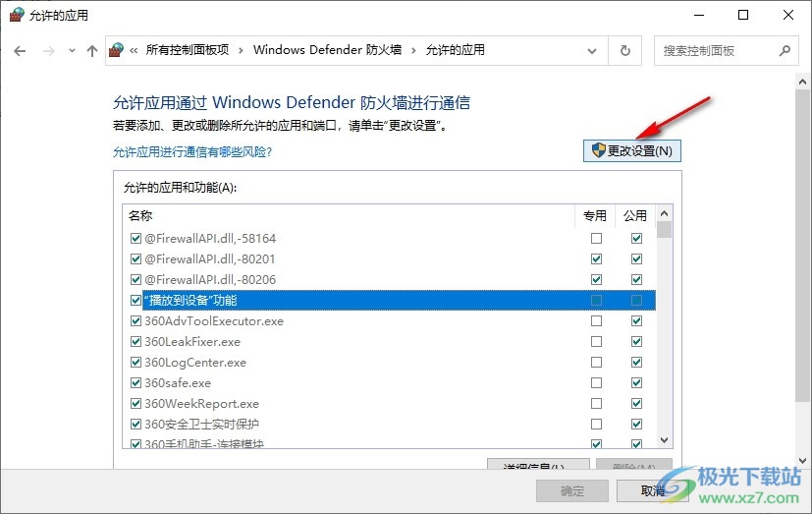Open 允许应用进行通信有哪些风险 link

click(x=192, y=151)
